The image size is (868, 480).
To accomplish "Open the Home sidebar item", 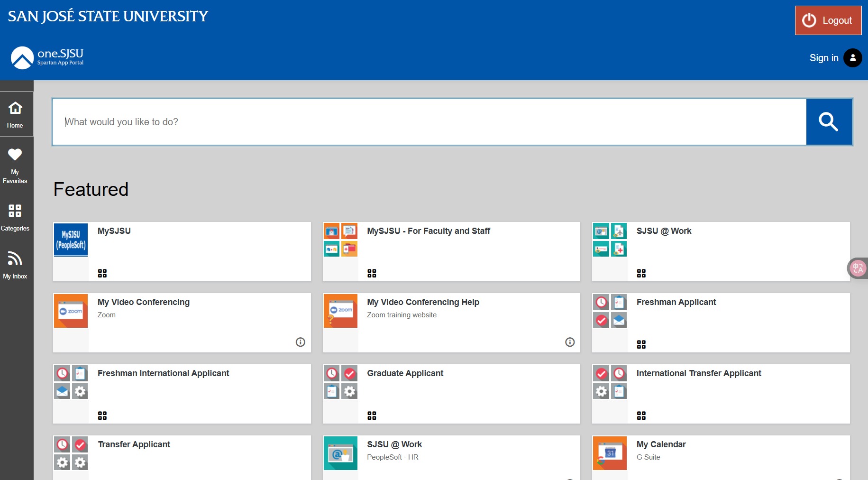I will pyautogui.click(x=15, y=114).
